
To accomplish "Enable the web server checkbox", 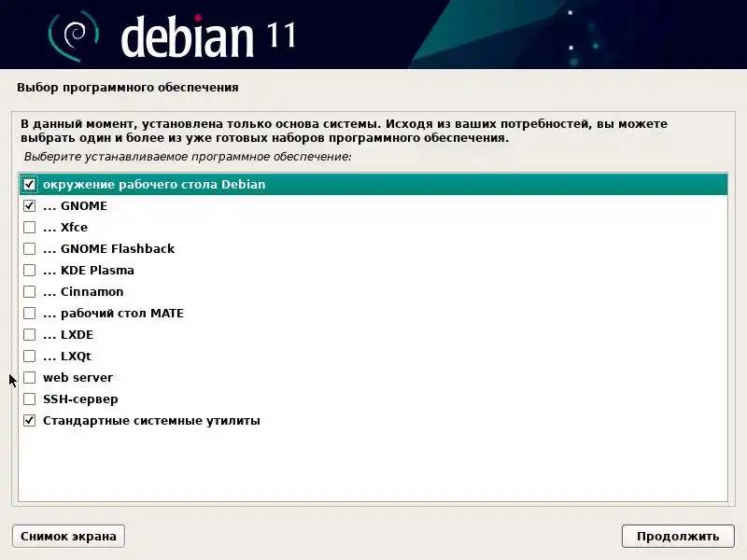I will [x=30, y=378].
